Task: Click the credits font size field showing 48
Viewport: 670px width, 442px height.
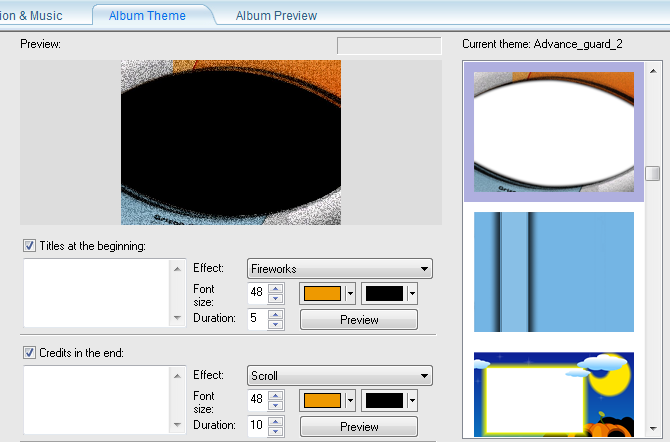Action: tap(258, 400)
